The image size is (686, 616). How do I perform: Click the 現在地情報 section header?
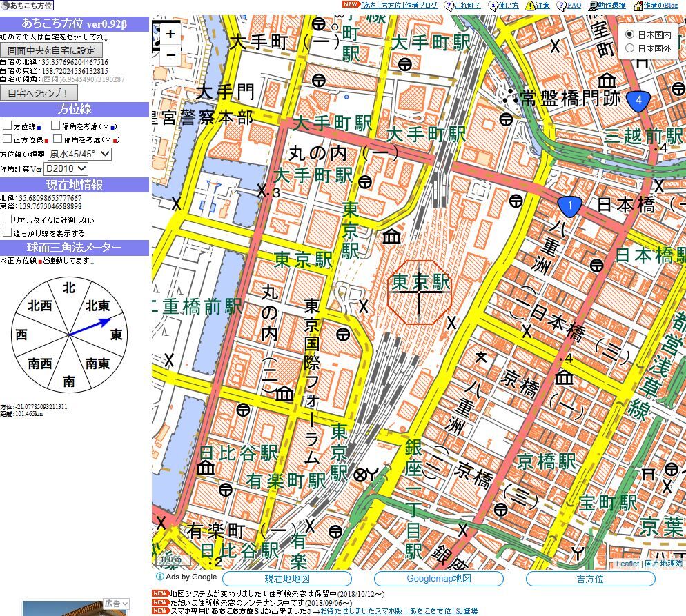tap(75, 184)
